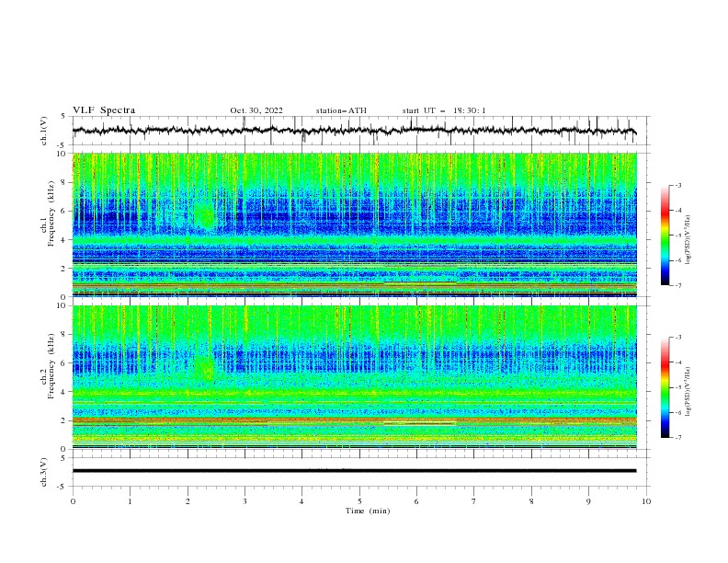Click the ch.2 'Frequency (kHz)' axis label
The image size is (728, 563).
click(x=51, y=366)
